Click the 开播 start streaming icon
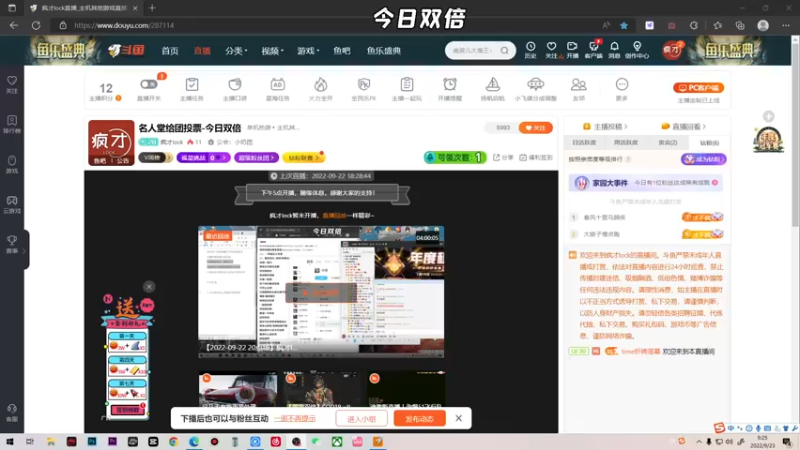This screenshot has height=450, width=800. point(572,50)
